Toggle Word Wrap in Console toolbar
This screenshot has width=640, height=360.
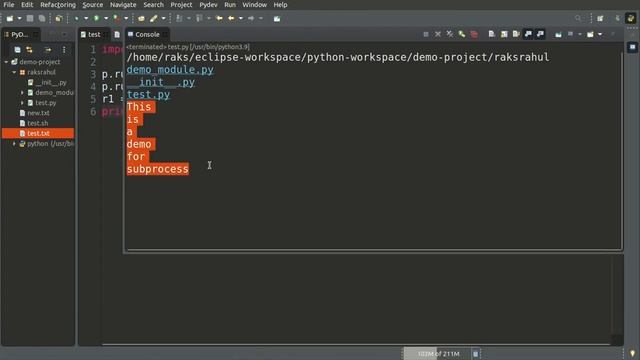[516, 34]
